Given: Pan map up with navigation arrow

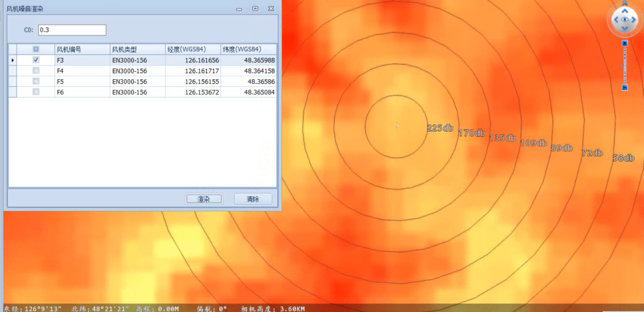Looking at the screenshot, I should pyautogui.click(x=625, y=11).
